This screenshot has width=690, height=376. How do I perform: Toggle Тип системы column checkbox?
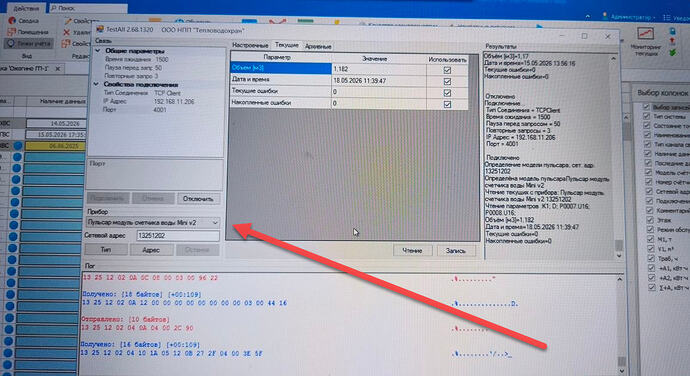(646, 116)
